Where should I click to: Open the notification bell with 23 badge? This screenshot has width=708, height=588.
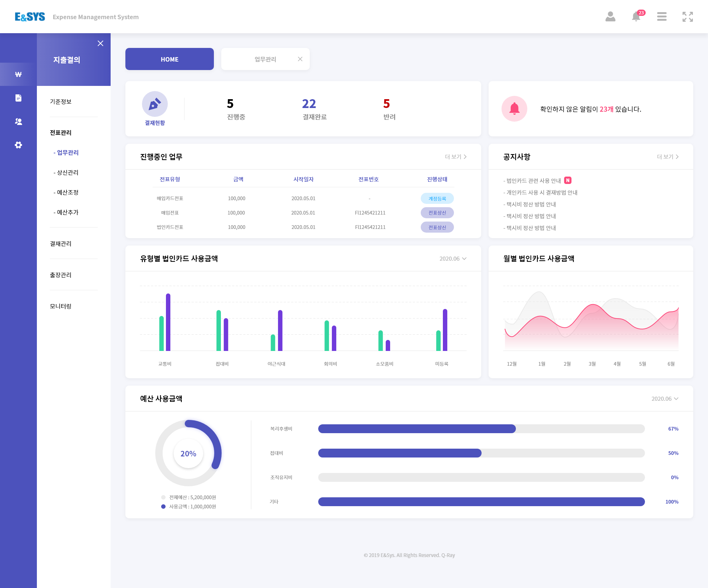pyautogui.click(x=636, y=17)
